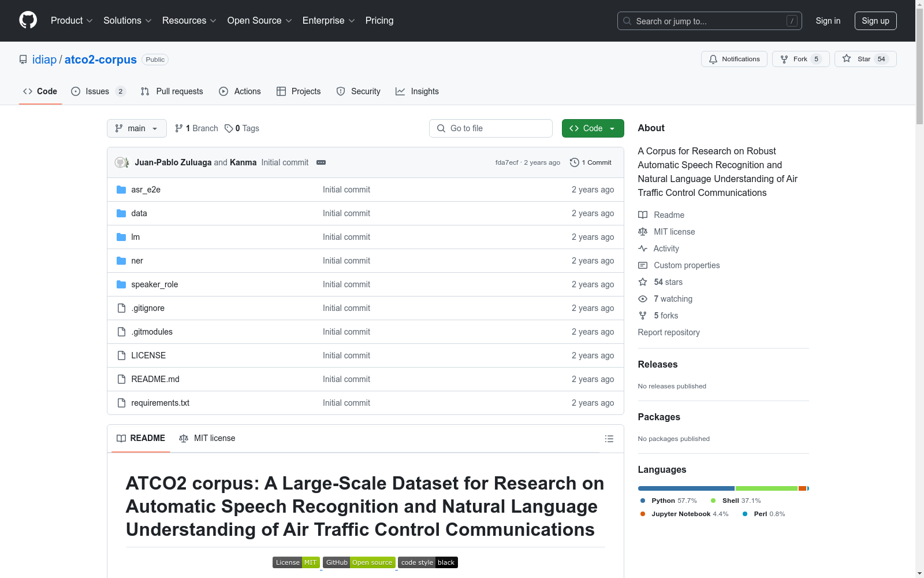Switch to the Insights tab

point(417,91)
